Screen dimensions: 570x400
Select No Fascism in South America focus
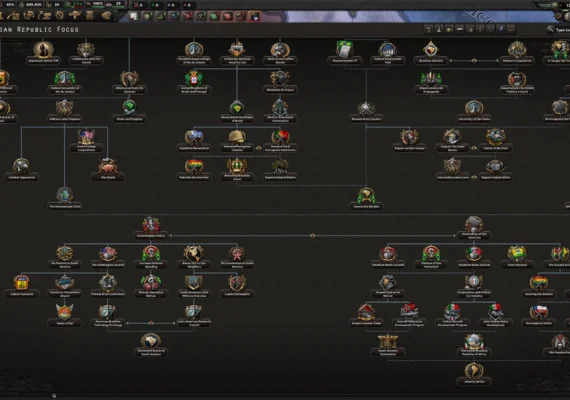tap(65, 257)
